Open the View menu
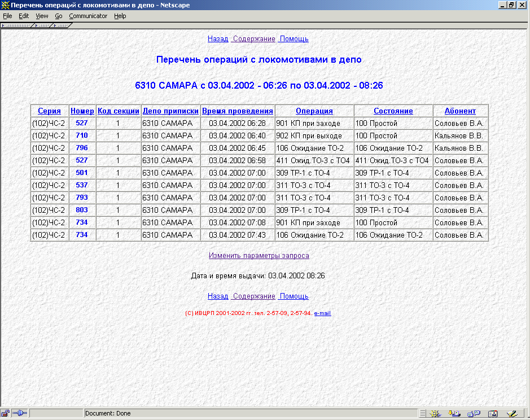The image size is (530, 420). tap(42, 16)
